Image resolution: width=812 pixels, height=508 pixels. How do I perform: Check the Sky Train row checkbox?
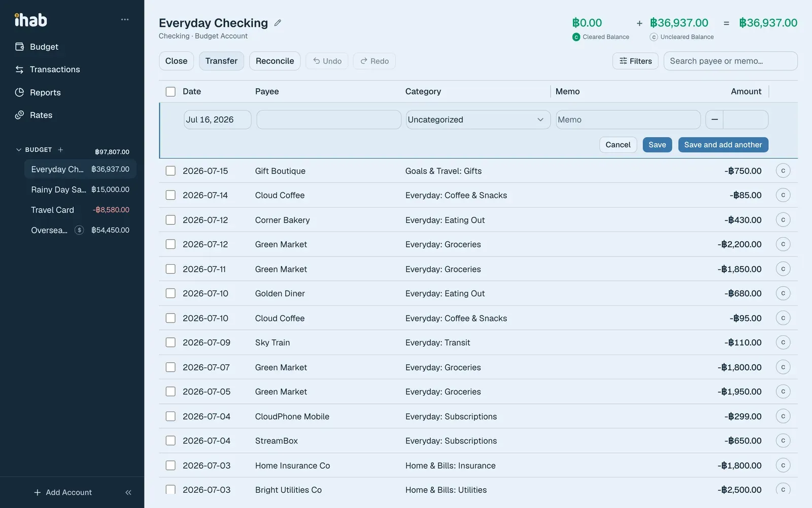171,342
